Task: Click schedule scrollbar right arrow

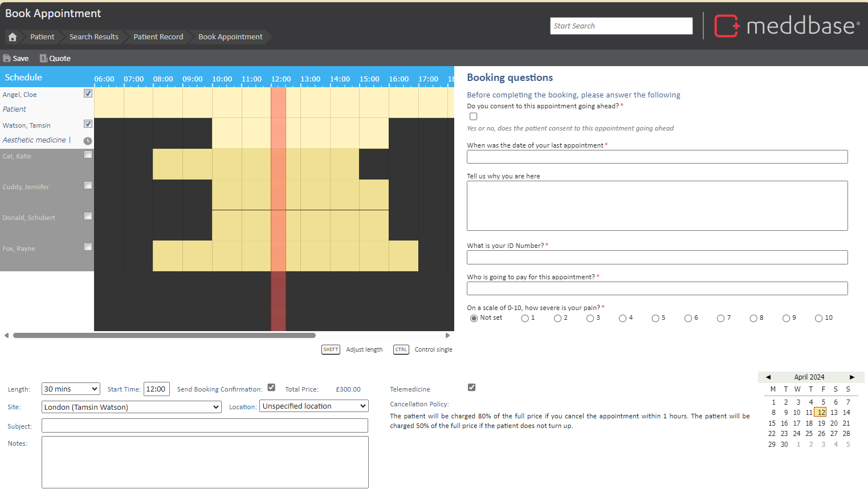Action: point(447,336)
